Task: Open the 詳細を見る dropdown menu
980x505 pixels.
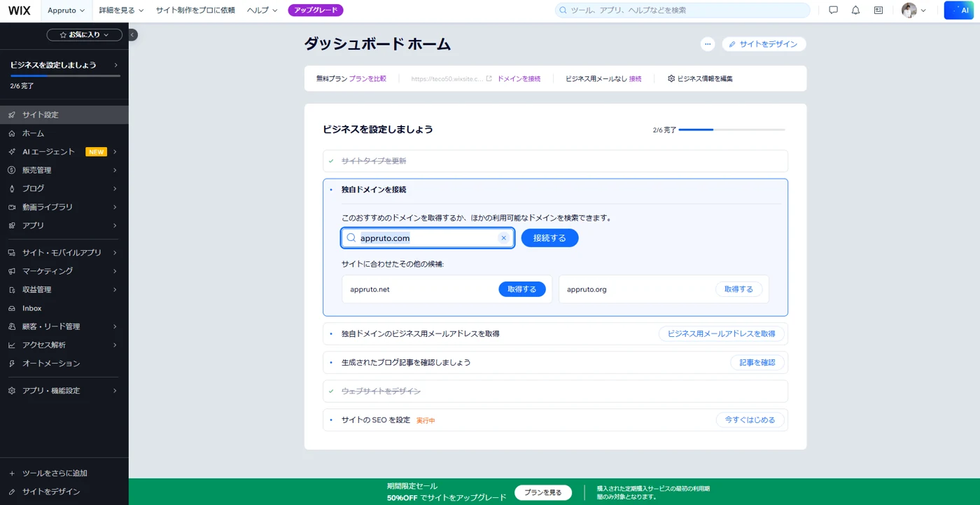Action: [x=121, y=11]
